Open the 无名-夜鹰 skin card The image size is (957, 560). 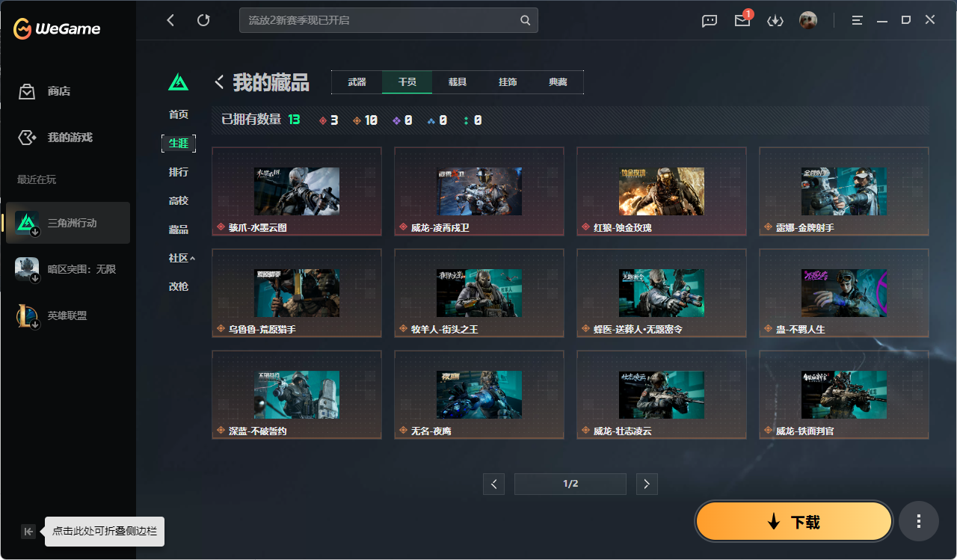(479, 394)
